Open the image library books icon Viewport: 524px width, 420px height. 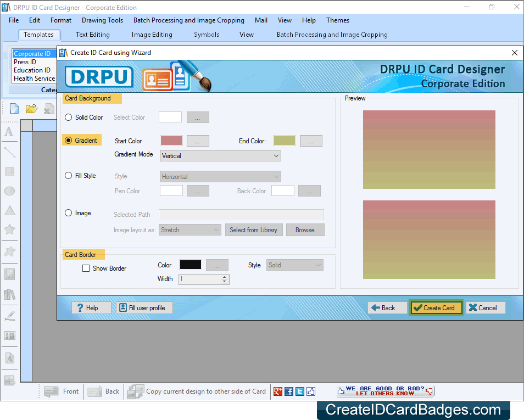pos(10,294)
